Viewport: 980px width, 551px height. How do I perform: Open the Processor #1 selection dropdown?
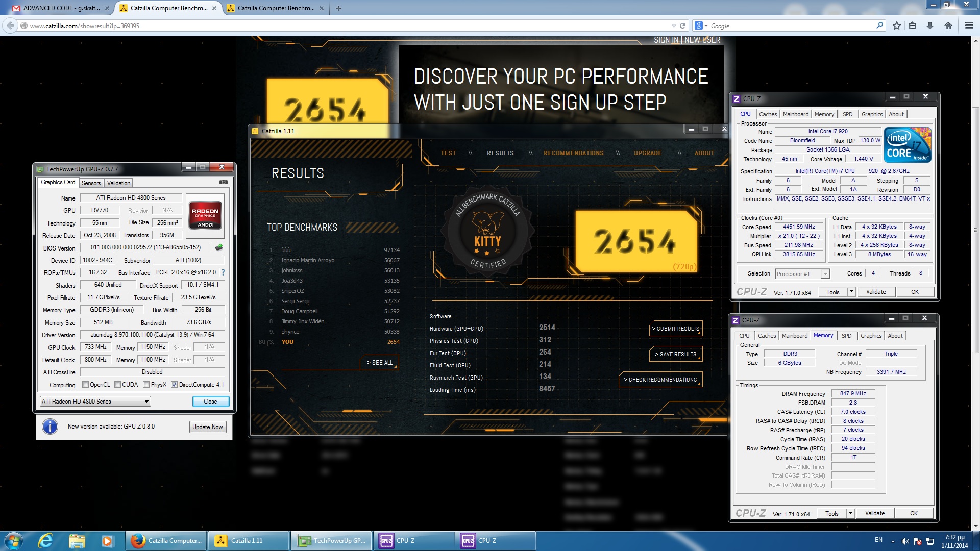[802, 274]
